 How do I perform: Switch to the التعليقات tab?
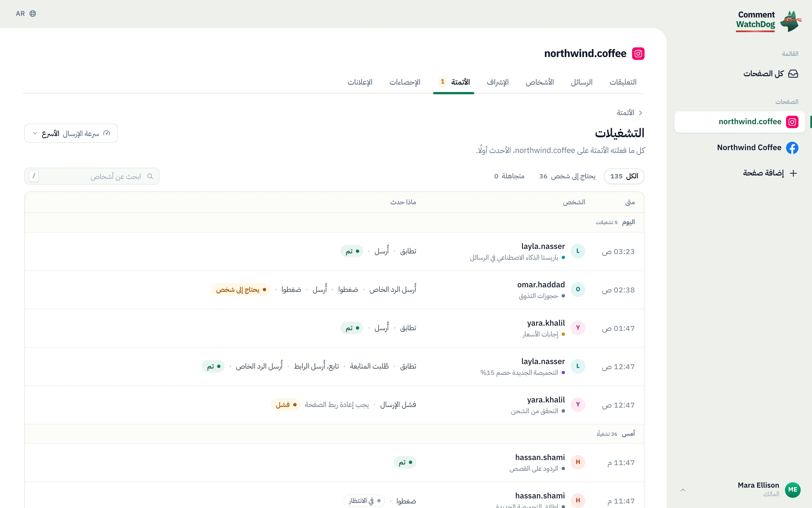623,82
